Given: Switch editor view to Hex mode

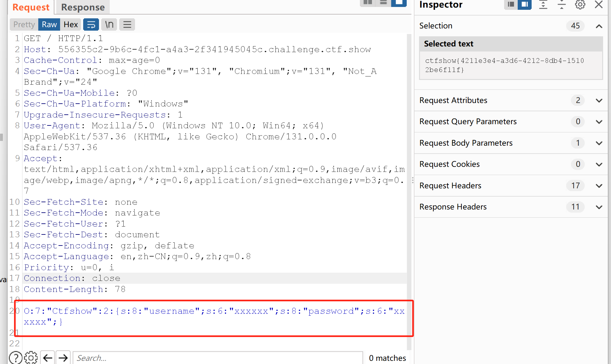Looking at the screenshot, I should (x=71, y=25).
